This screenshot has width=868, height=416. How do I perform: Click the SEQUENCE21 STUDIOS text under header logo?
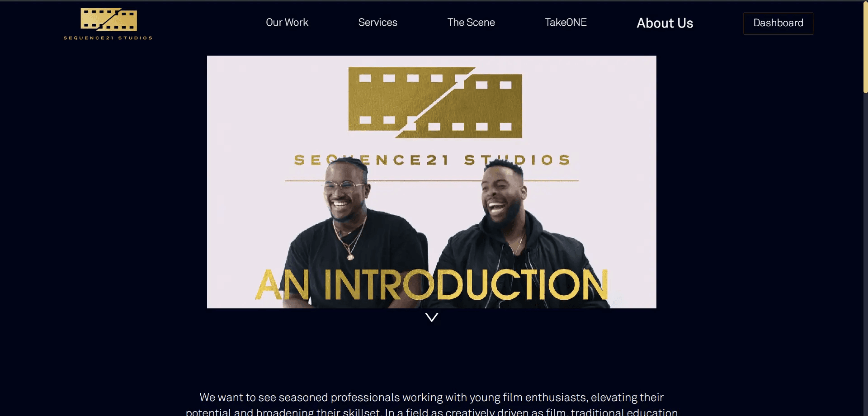point(108,38)
